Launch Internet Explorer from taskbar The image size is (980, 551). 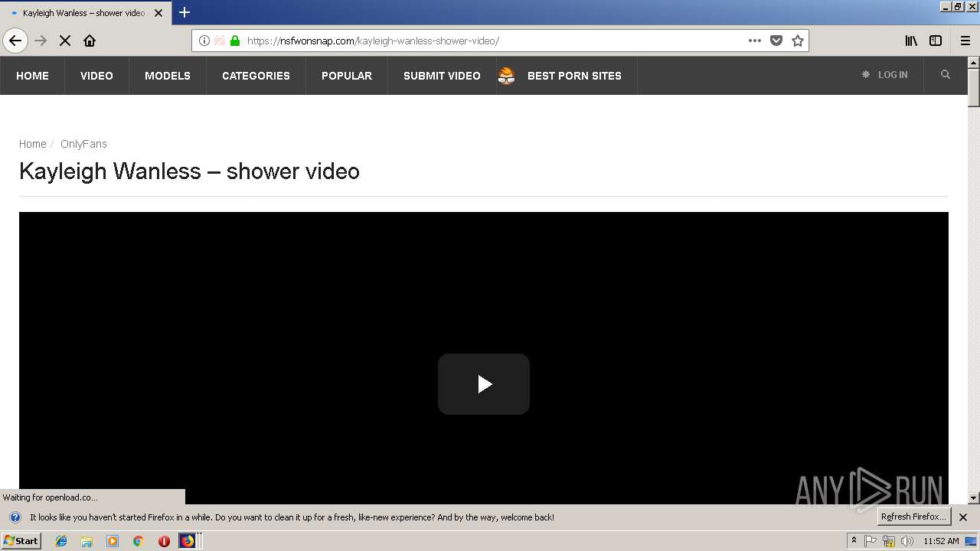tap(61, 541)
